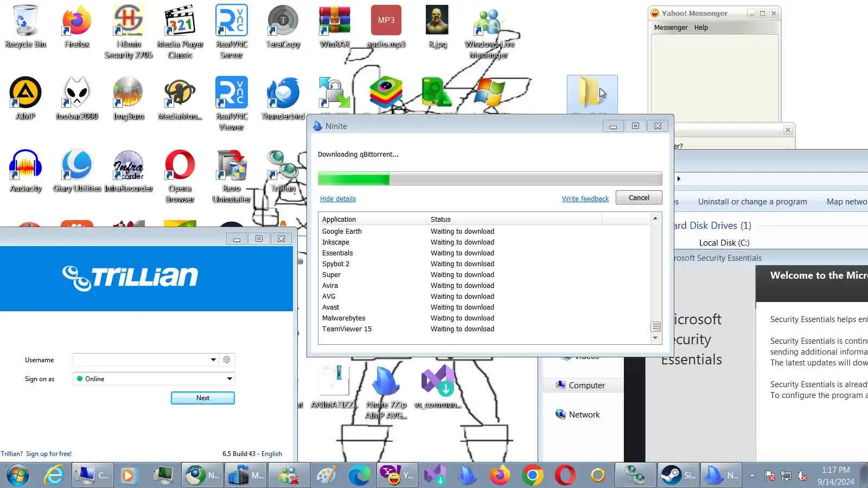Open the WinRAR desktop shortcut
Viewport: 868px width, 488px height.
(x=335, y=27)
